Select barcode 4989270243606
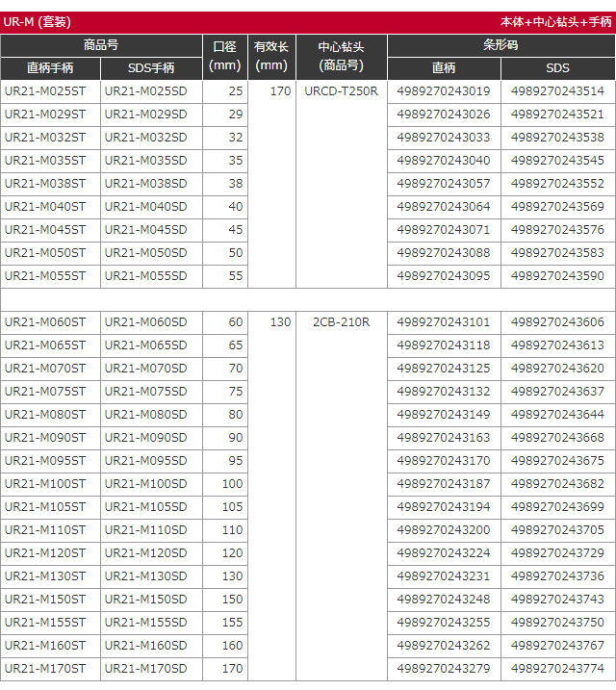 click(x=558, y=322)
